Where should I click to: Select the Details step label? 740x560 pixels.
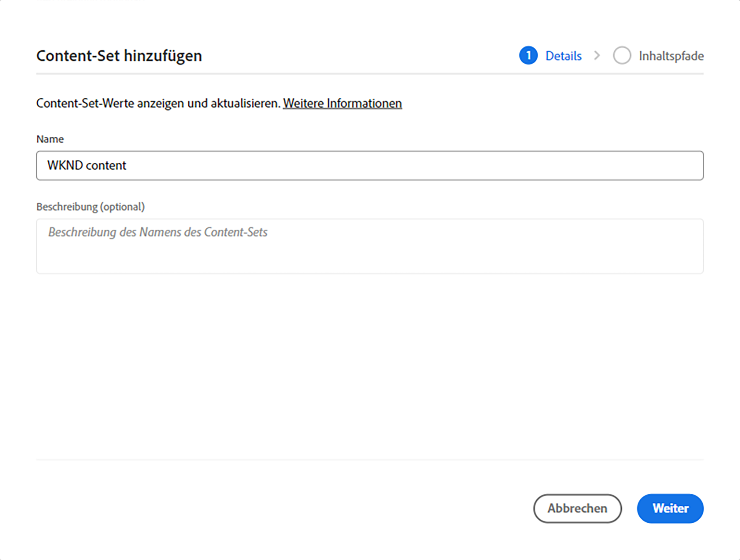coord(563,56)
